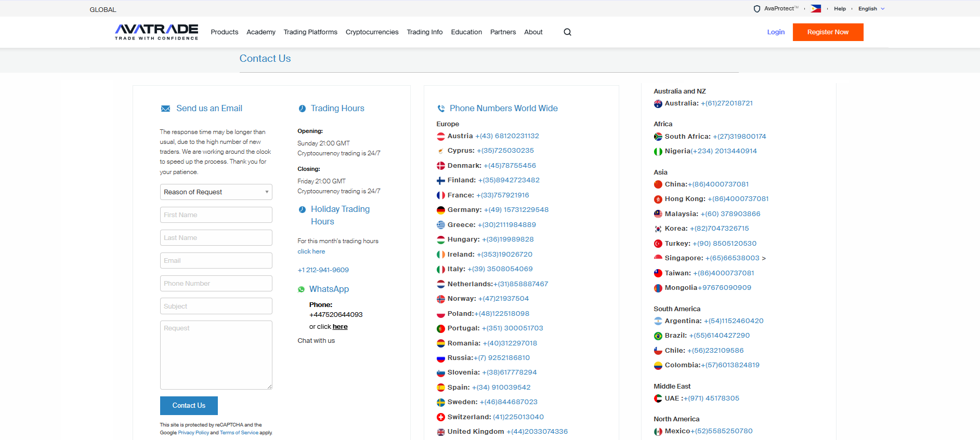Click the Chat with us text
The height and width of the screenshot is (440, 980).
[x=316, y=341]
